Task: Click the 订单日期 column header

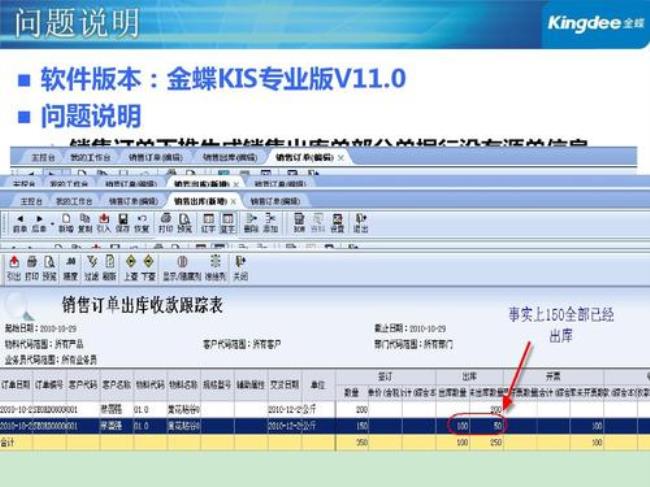Action: 16,385
